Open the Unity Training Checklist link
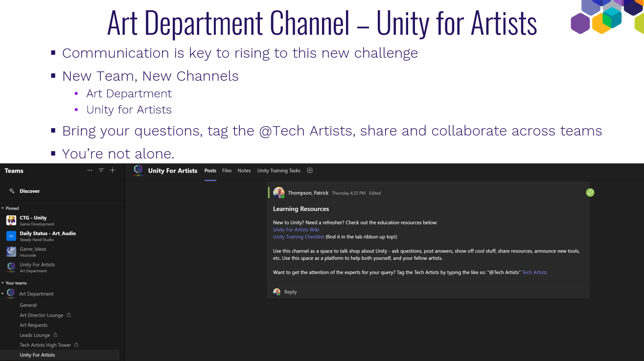 coord(299,237)
